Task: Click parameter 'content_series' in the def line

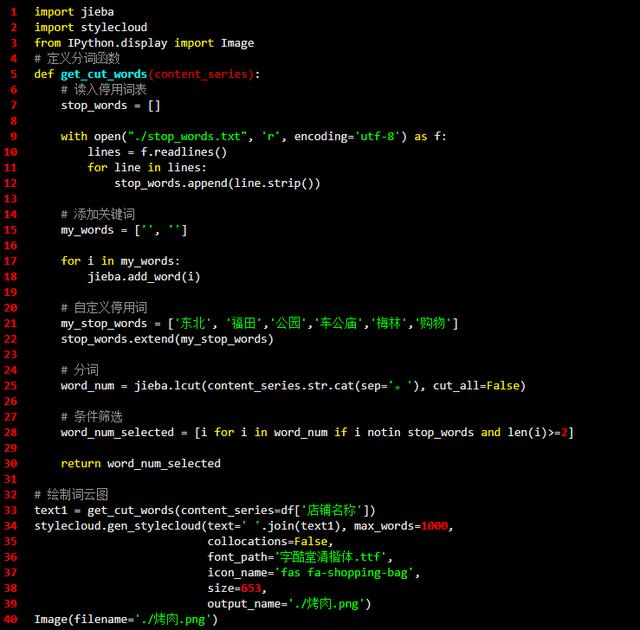Action: pyautogui.click(x=201, y=74)
